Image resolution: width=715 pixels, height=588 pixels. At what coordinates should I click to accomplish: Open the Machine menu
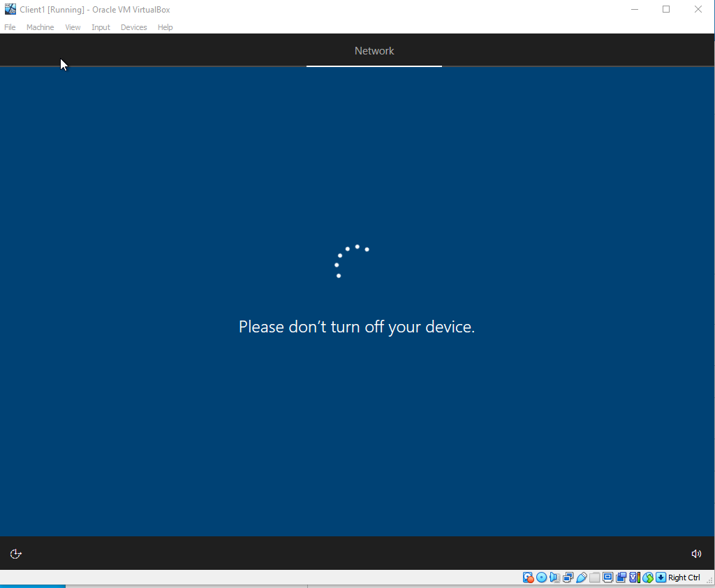coord(40,27)
